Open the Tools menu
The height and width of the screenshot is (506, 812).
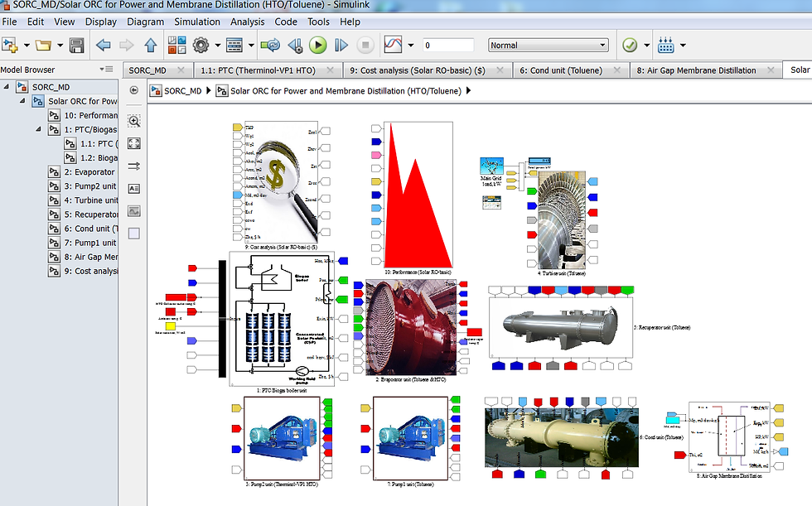tap(318, 22)
